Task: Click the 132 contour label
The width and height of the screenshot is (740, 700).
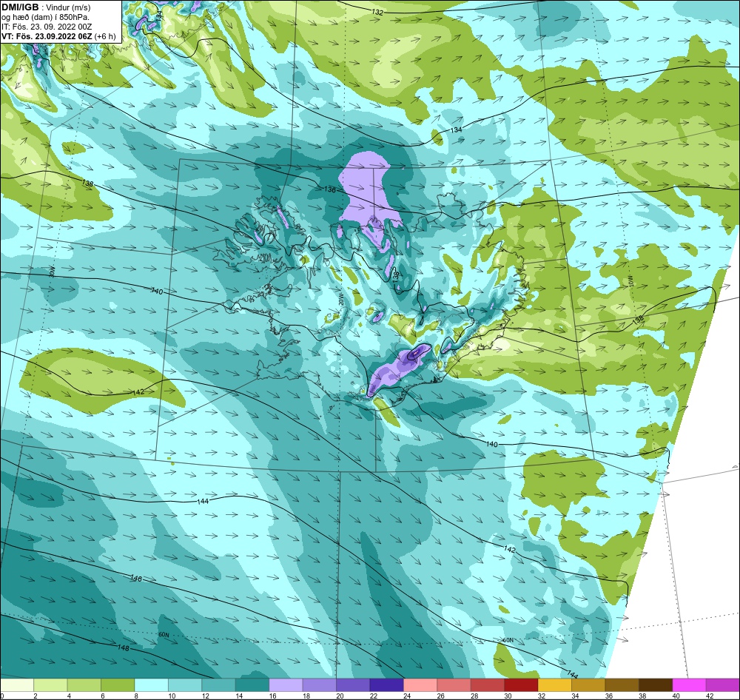Action: pos(377,13)
